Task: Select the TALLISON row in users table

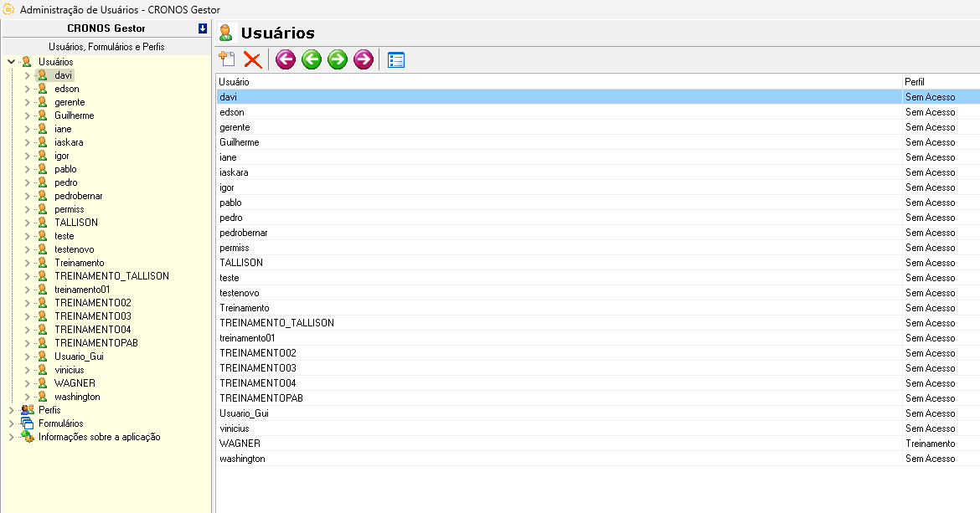Action: (x=598, y=263)
